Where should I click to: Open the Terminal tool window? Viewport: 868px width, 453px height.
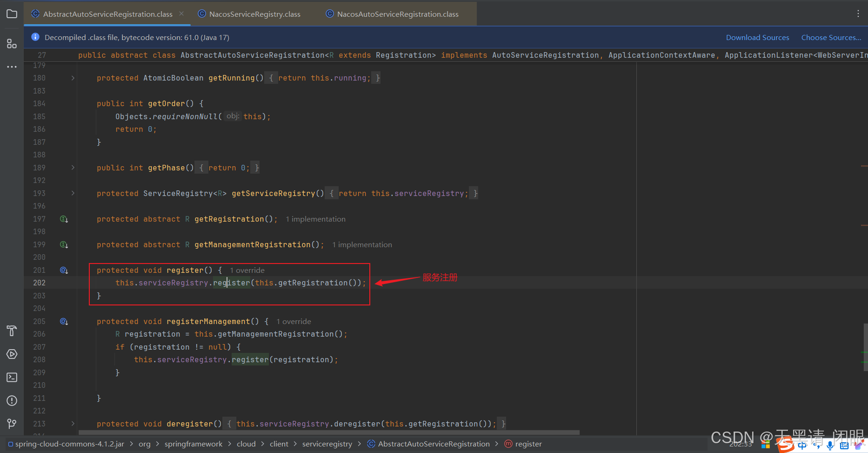coord(12,377)
